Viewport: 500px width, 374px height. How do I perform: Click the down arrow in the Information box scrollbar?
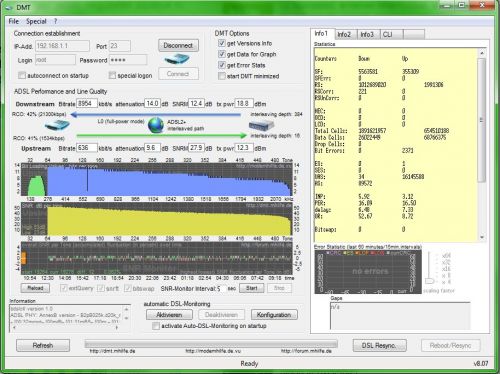point(126,318)
